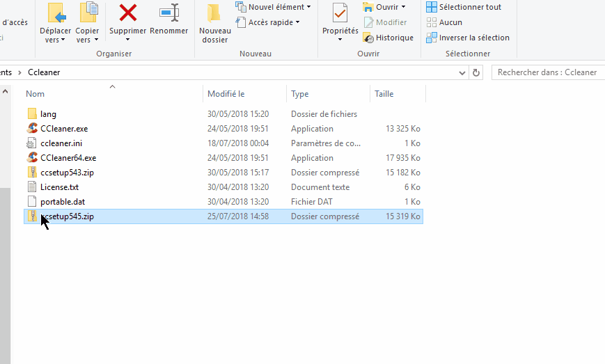This screenshot has height=364, width=605.
Task: Select the CCleaner64.exe file name
Action: click(x=68, y=158)
